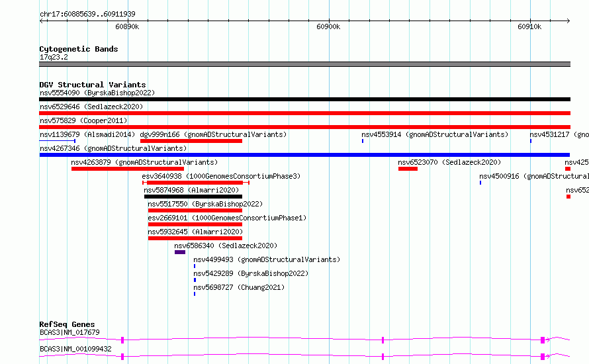Click the red bar under nsv5517550
This screenshot has width=589, height=364.
click(x=195, y=210)
